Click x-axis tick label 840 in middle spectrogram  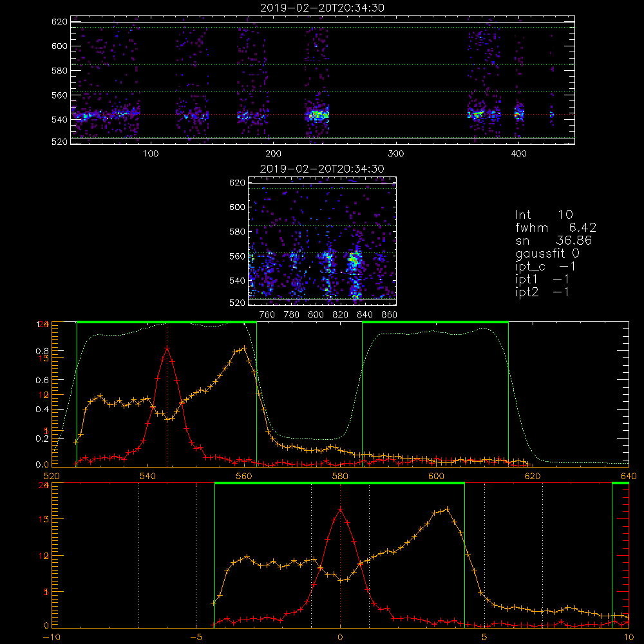tap(365, 315)
